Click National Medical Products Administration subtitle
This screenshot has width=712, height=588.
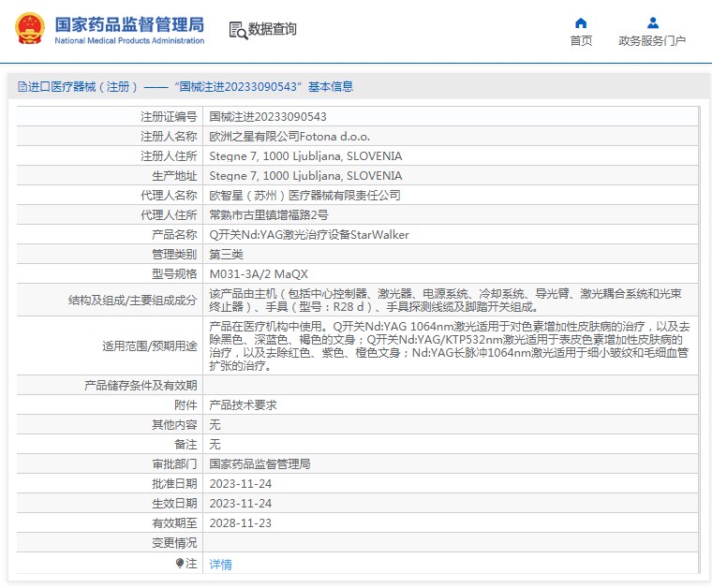pos(129,40)
